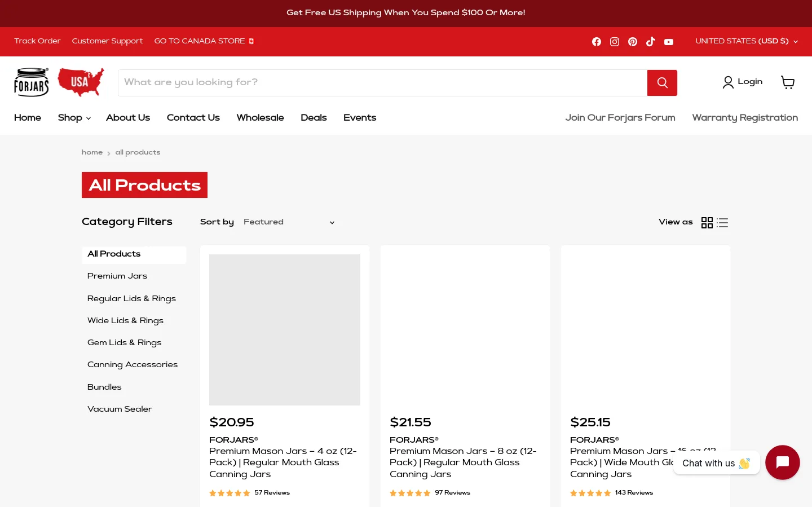Open the YouTube social icon
The width and height of the screenshot is (812, 507).
[x=669, y=42]
